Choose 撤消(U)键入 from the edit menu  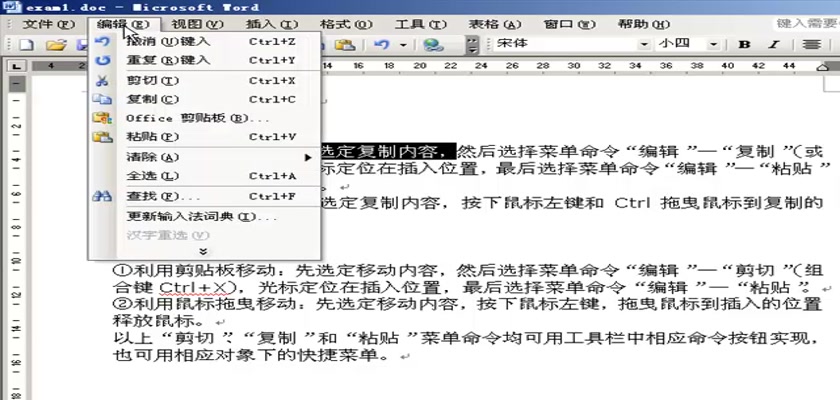point(205,42)
